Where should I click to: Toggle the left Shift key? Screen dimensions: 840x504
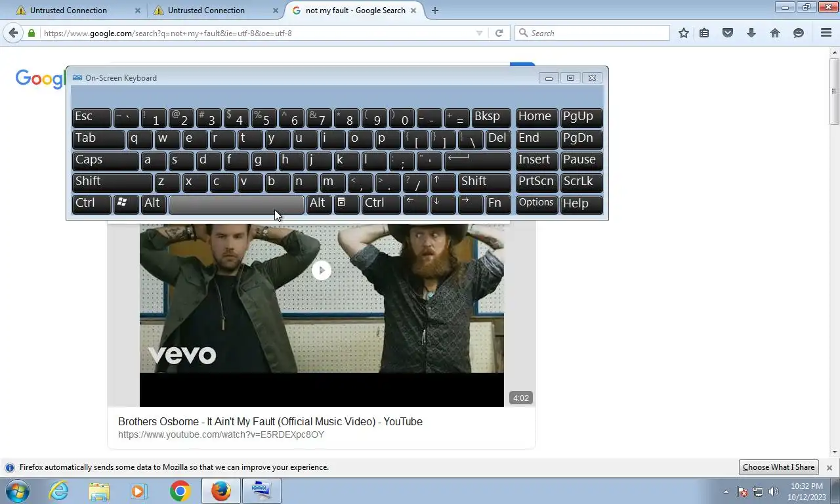pos(112,182)
